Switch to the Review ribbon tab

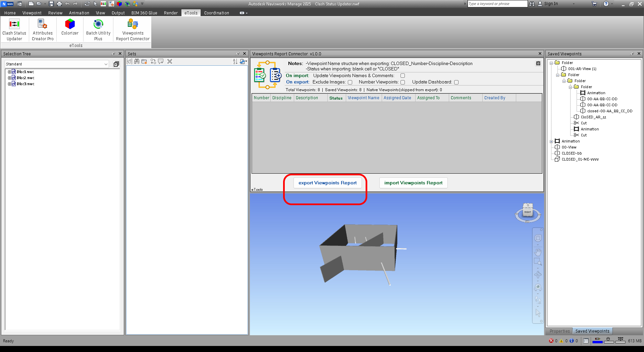[55, 13]
